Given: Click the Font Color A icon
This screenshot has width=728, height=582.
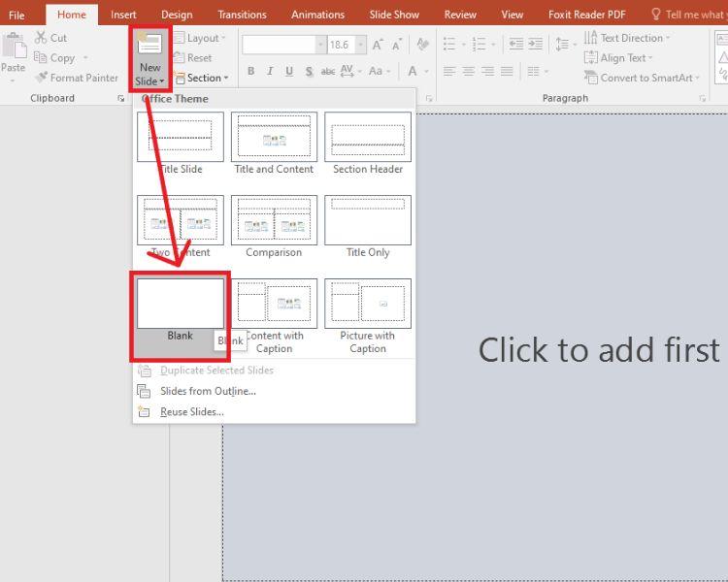Looking at the screenshot, I should 412,71.
